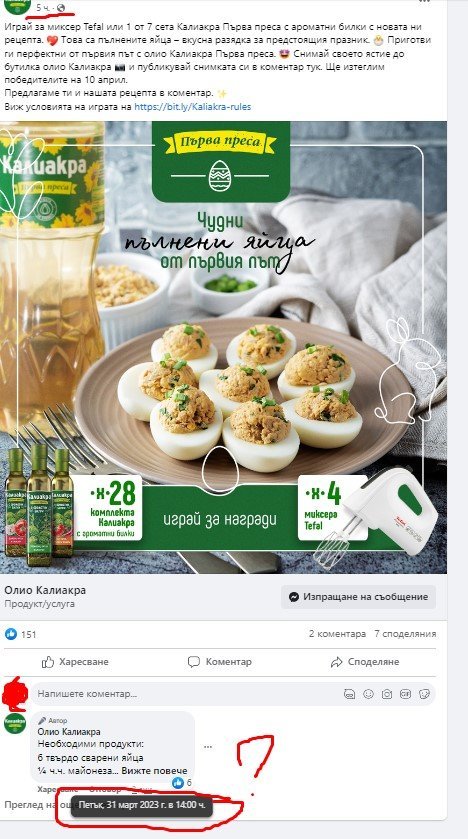Open Изпращане на съобщение messenger button
Screen dimensions: 468x839
click(x=358, y=597)
